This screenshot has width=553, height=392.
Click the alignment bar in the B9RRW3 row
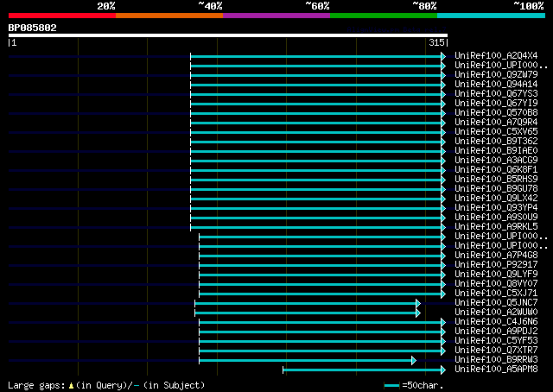[305, 361]
